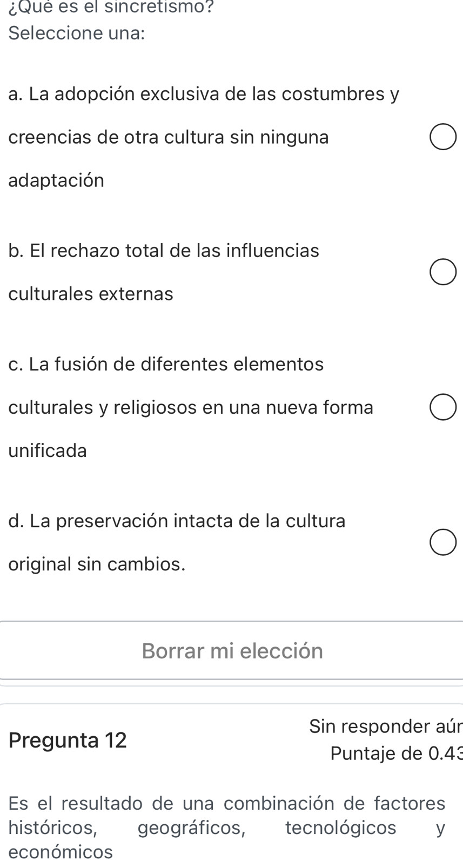
Task: Click the 'culturales externas' line of option b
Action: point(91,294)
